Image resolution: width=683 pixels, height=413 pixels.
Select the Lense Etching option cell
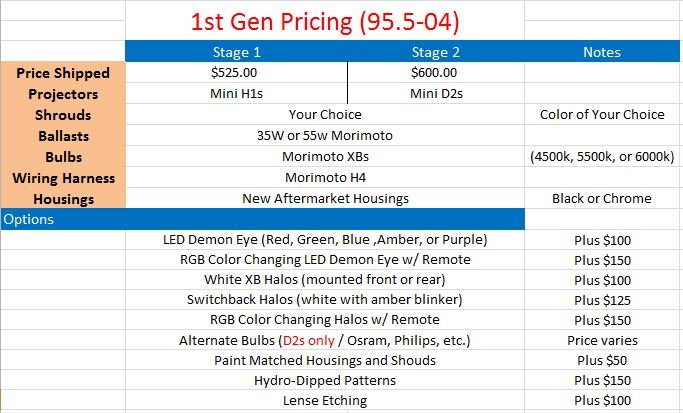[x=325, y=400]
